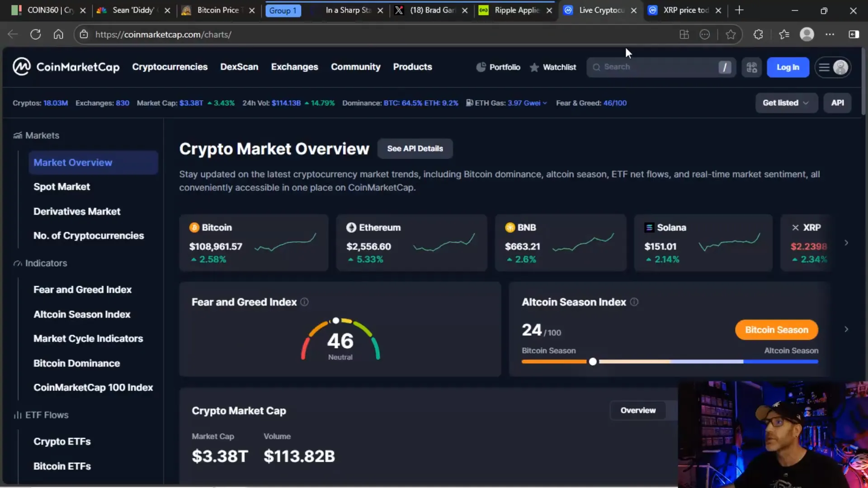Viewport: 868px width, 488px height.
Task: Click the XRP coin icon
Action: point(795,227)
